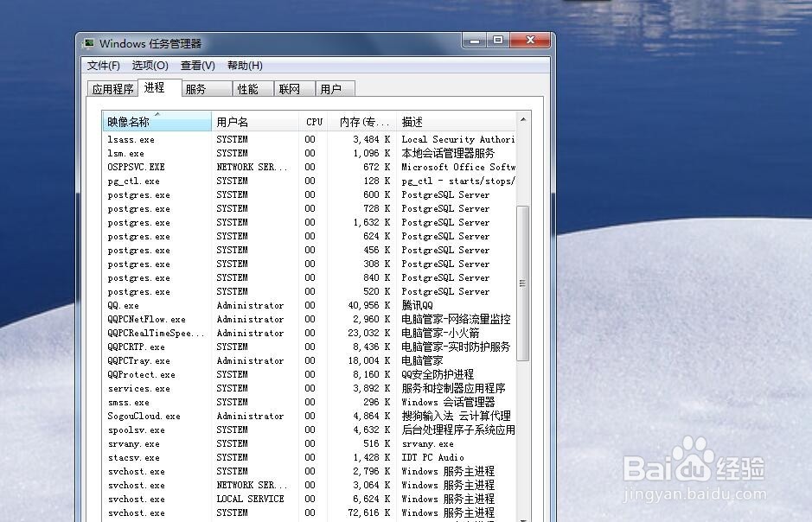Click the Task Manager icon in the title bar
This screenshot has height=522, width=812.
click(89, 42)
